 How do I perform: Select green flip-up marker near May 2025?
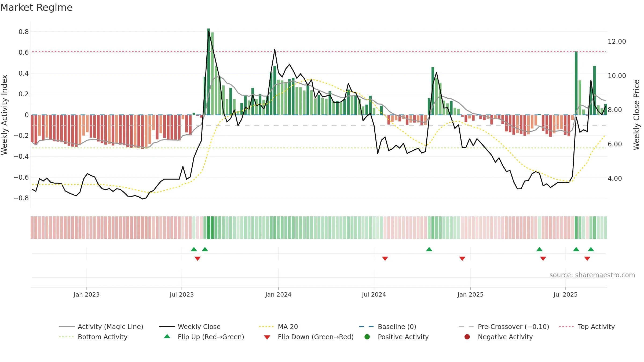click(x=539, y=249)
